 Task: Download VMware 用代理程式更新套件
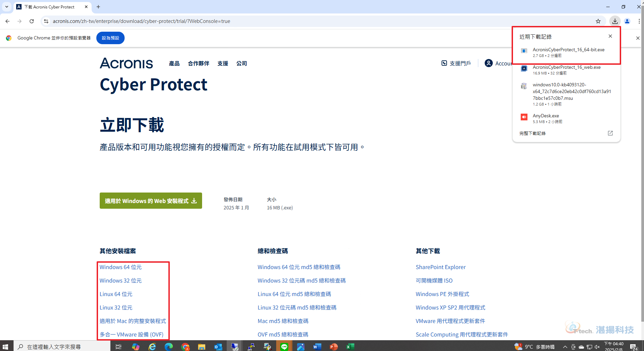[450, 321]
